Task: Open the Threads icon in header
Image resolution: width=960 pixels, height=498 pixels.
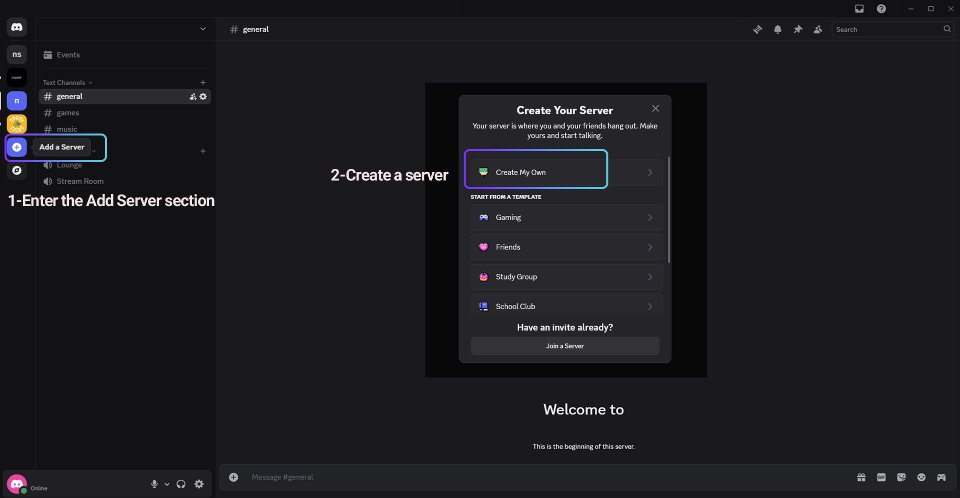Action: pos(757,29)
